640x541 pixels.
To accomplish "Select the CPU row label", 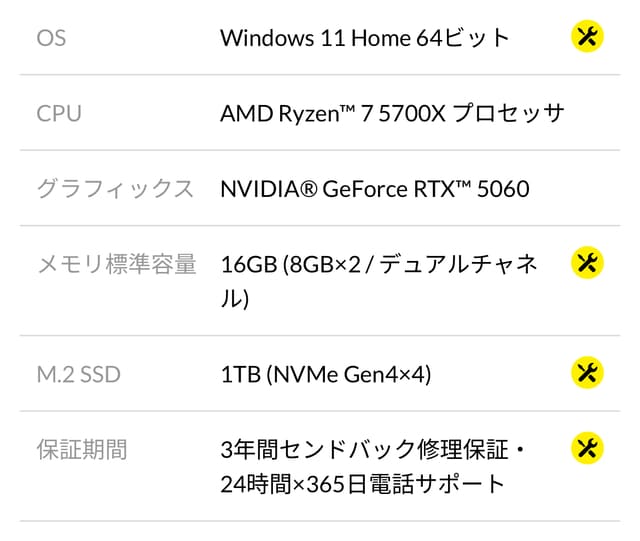I will (59, 113).
